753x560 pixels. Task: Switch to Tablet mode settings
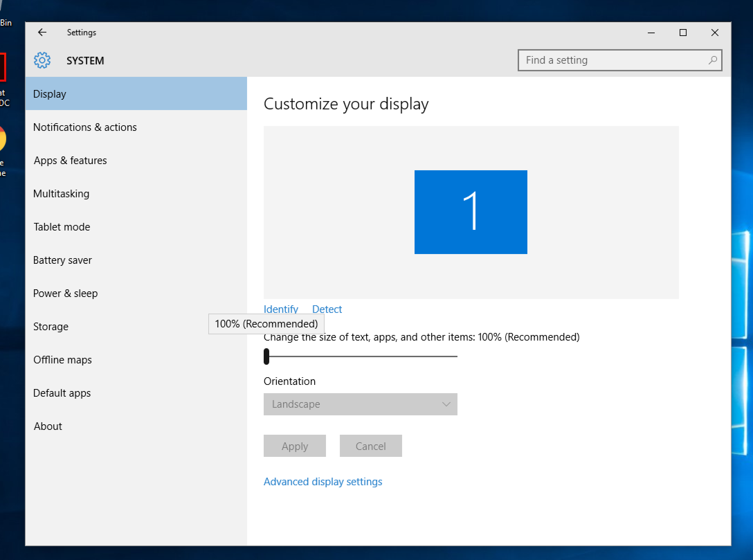pos(62,227)
